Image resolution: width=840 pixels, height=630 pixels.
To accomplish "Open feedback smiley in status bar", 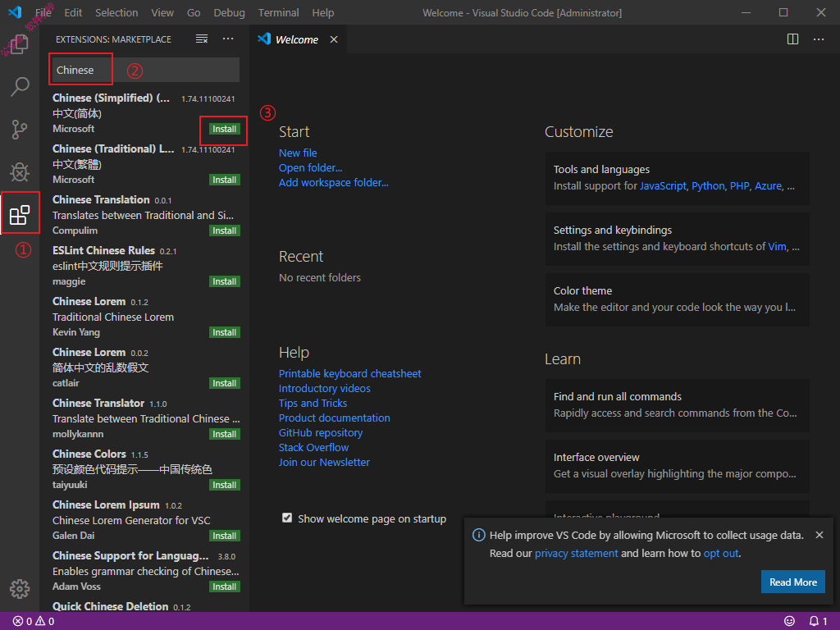I will 789,621.
